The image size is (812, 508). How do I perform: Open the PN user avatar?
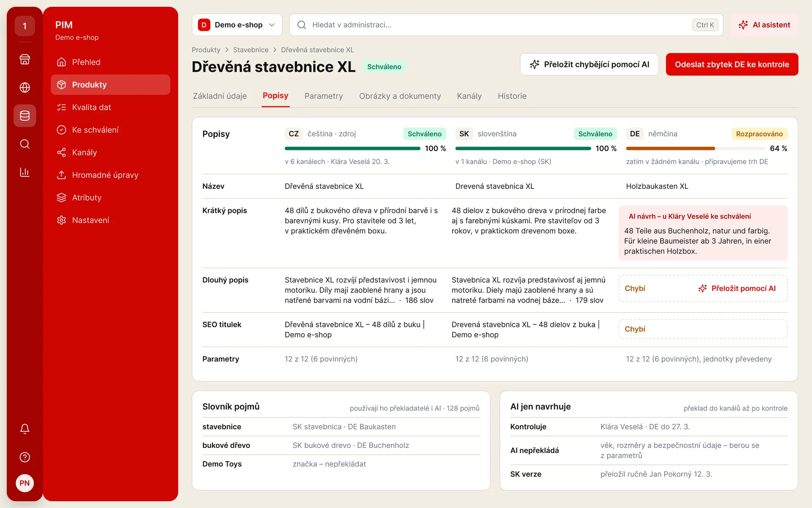25,483
